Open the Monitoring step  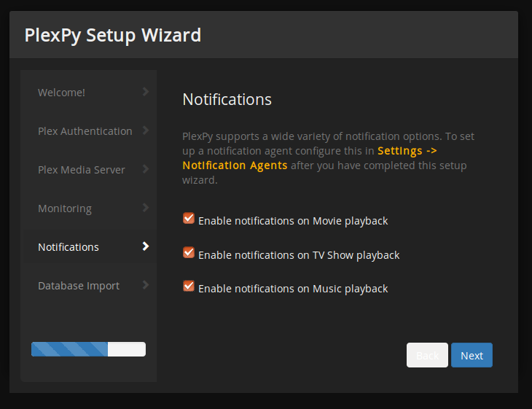coord(89,209)
